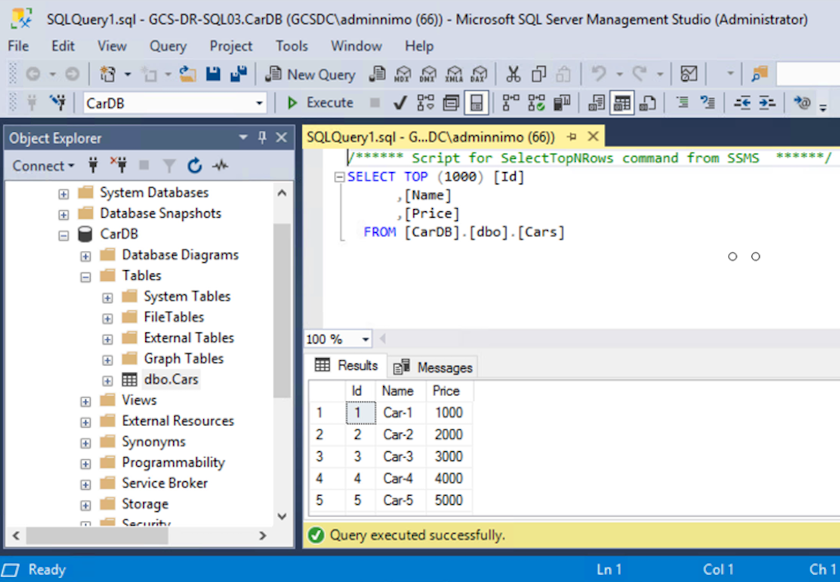Toggle the Results to Grid option
Screen dimensions: 840x582
pyautogui.click(x=622, y=103)
